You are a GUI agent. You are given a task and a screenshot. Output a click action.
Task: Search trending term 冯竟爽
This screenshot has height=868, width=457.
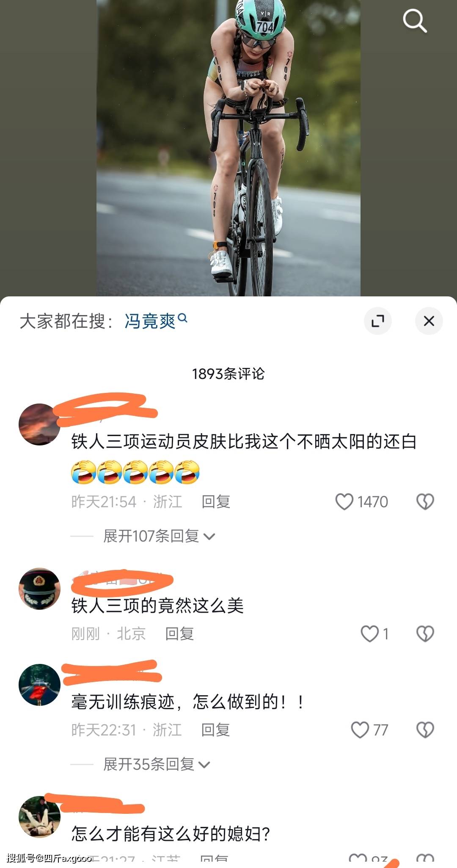click(x=155, y=321)
